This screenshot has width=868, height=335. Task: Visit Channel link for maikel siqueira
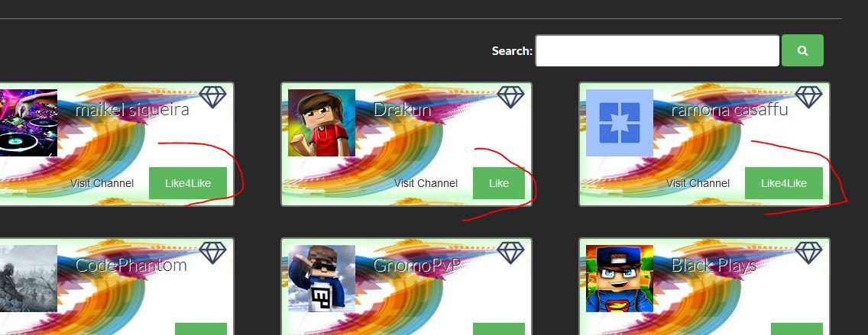102,183
